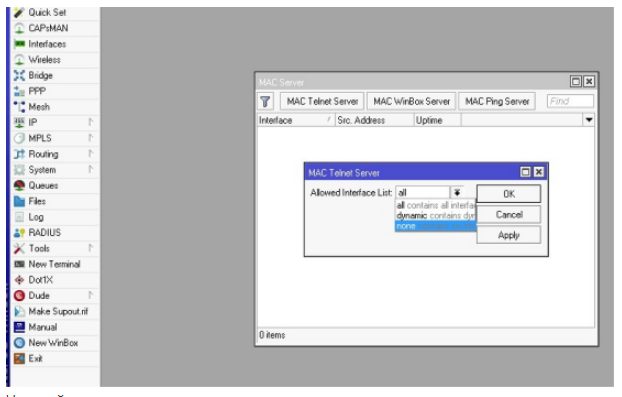Open the IP menu
Screen dimensions: 622x397
point(55,123)
